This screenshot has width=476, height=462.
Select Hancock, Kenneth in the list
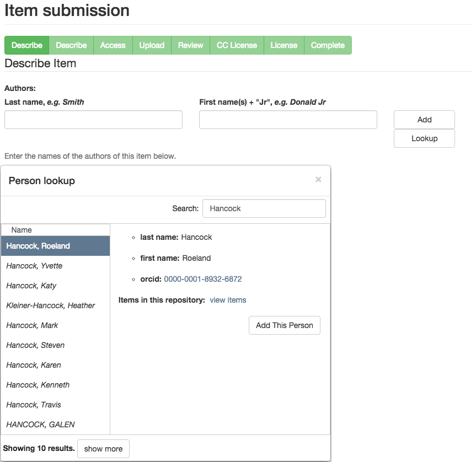tap(38, 385)
